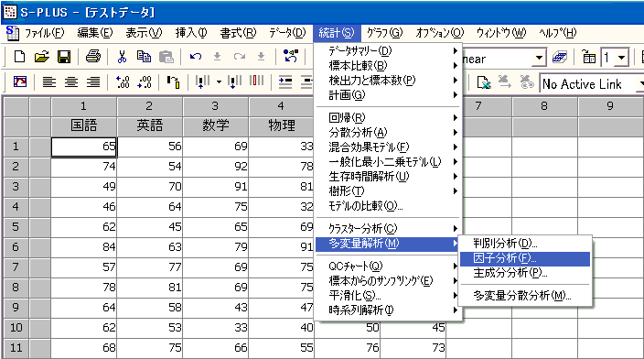
Task: Open the '1' number dropdown
Action: point(622,58)
